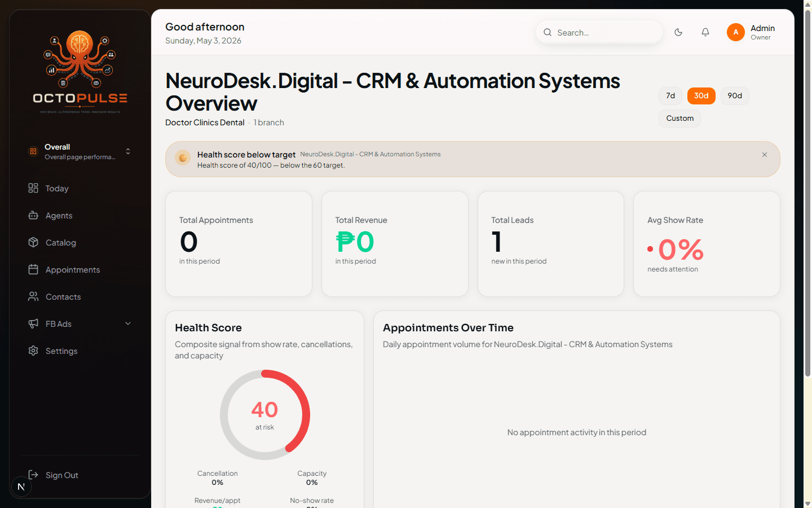The height and width of the screenshot is (508, 812).
Task: Click the 'Capacity' metric label
Action: tap(312, 474)
